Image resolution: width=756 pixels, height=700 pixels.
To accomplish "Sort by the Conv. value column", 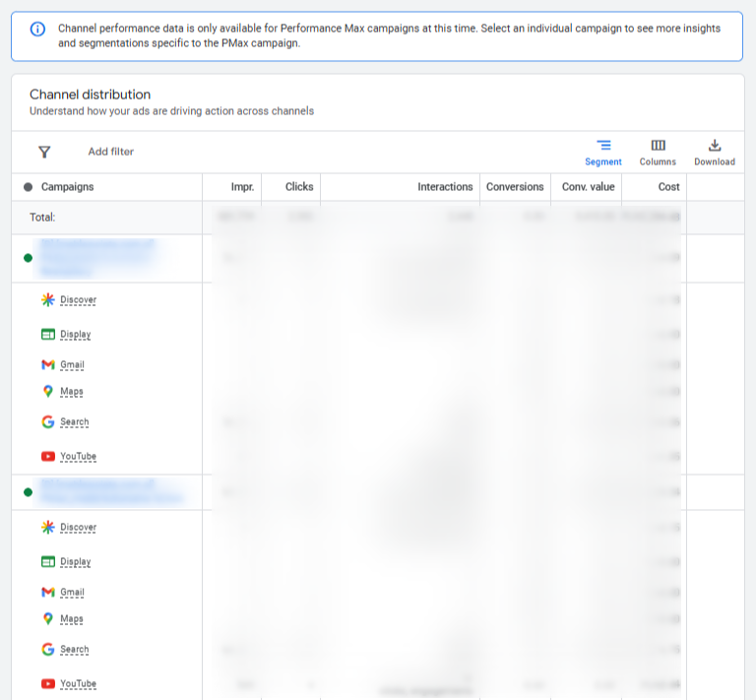I will click(x=589, y=187).
